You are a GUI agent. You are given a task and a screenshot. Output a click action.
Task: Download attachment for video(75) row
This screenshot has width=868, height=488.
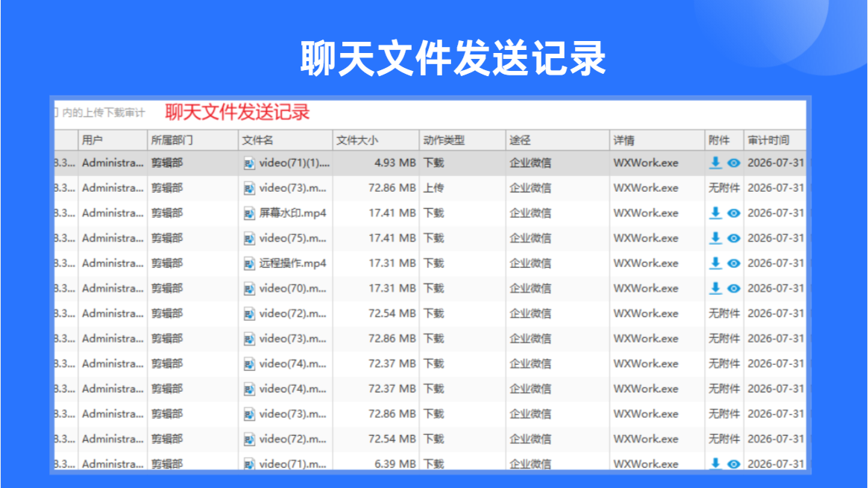click(715, 238)
